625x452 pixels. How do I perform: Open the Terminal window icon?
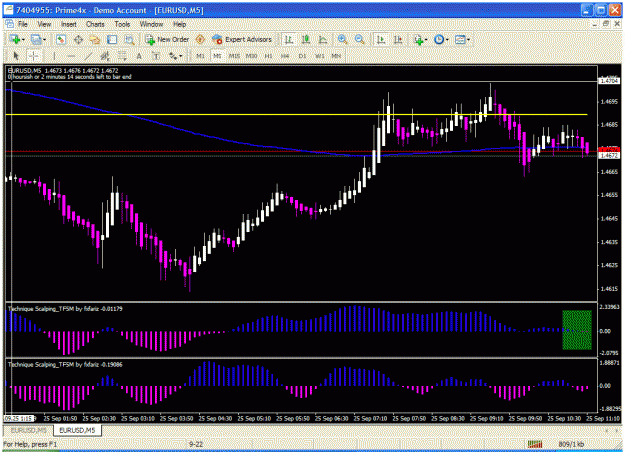[112, 39]
